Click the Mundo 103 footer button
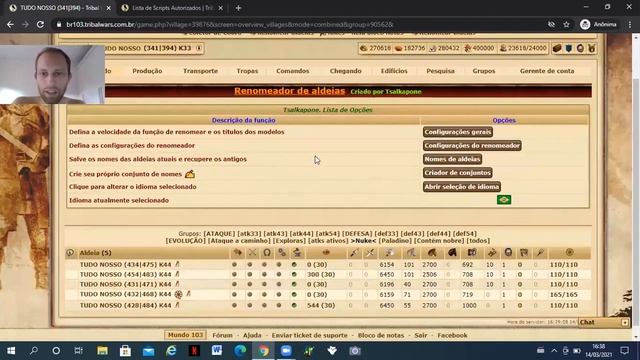 [x=185, y=335]
